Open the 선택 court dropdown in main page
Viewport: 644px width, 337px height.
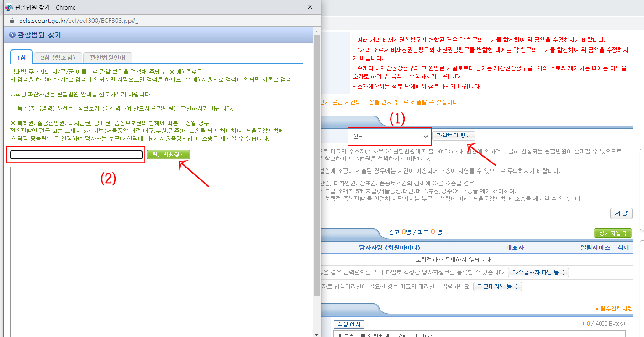pos(390,136)
